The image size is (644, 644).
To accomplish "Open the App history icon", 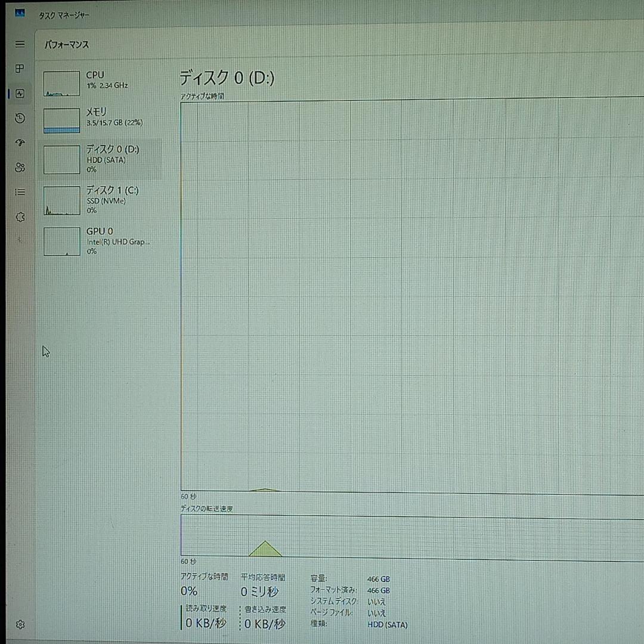I will tap(20, 118).
